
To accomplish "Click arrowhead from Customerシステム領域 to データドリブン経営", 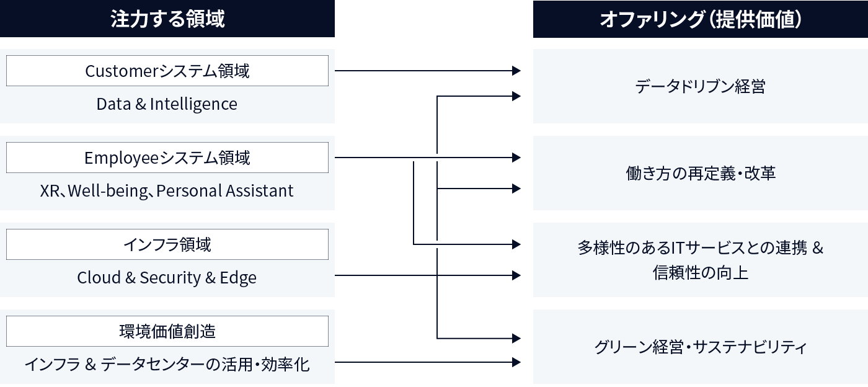I will (x=516, y=71).
